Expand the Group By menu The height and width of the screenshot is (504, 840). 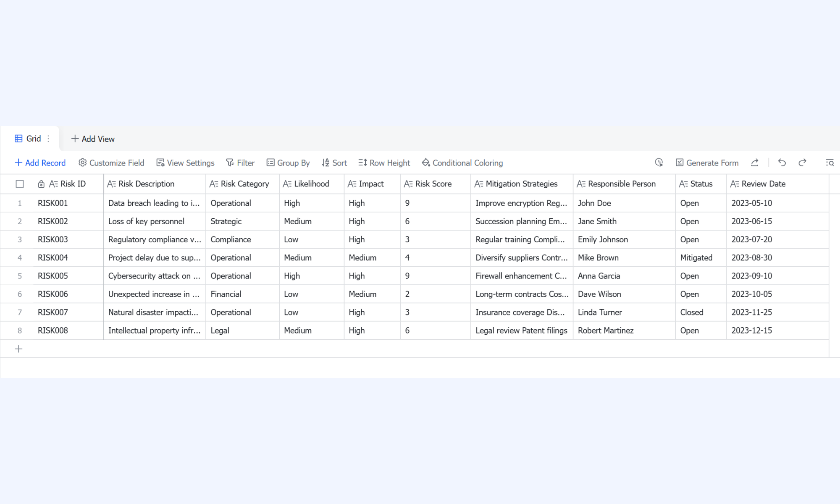[x=288, y=163]
